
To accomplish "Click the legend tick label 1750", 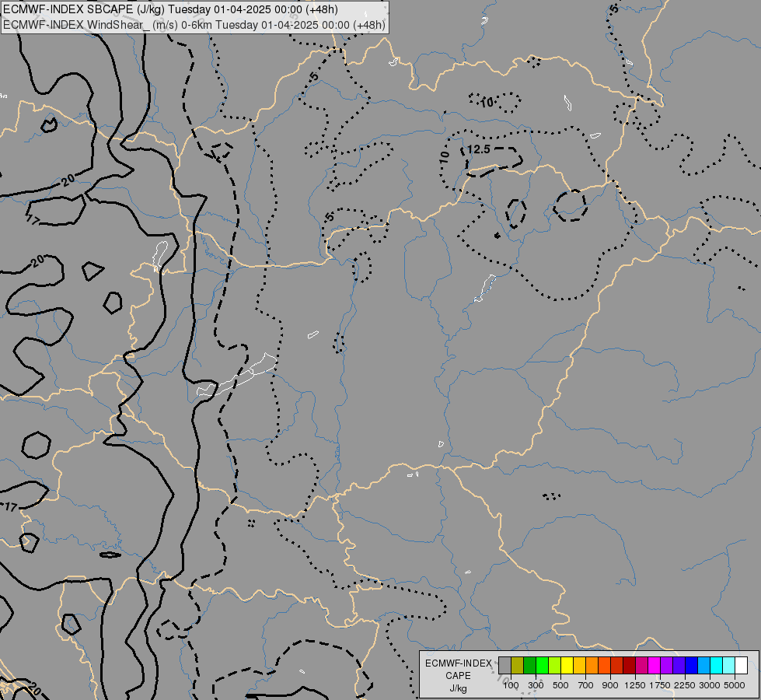I will (660, 685).
